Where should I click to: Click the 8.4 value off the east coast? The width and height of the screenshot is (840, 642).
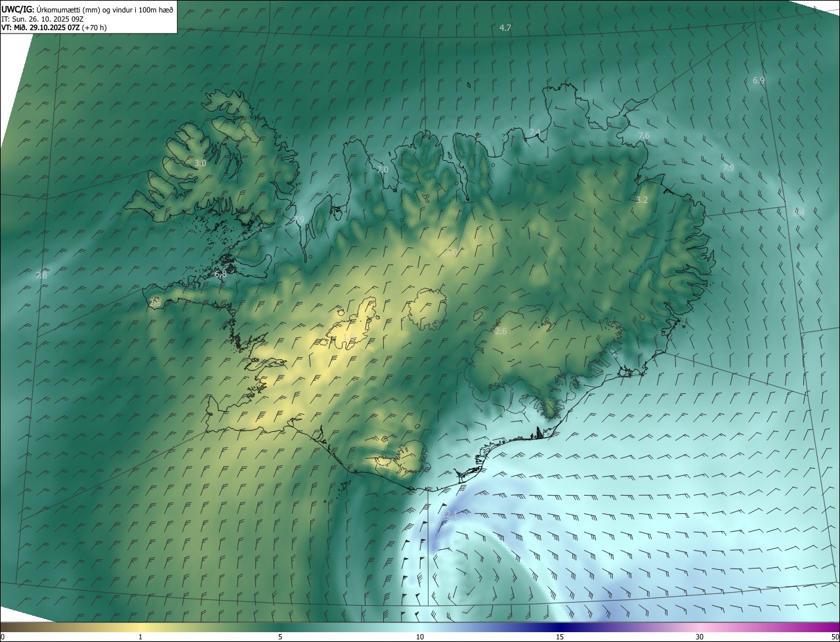[x=799, y=213]
